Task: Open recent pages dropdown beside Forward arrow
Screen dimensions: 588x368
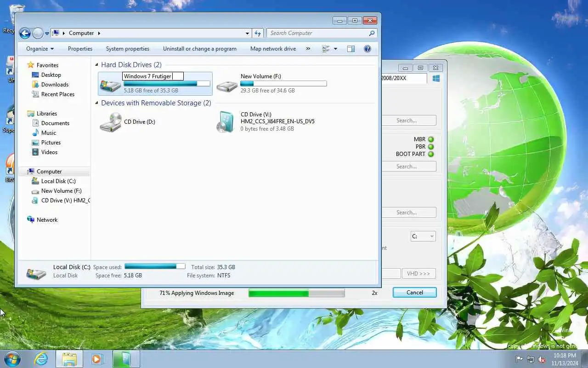Action: pos(47,34)
